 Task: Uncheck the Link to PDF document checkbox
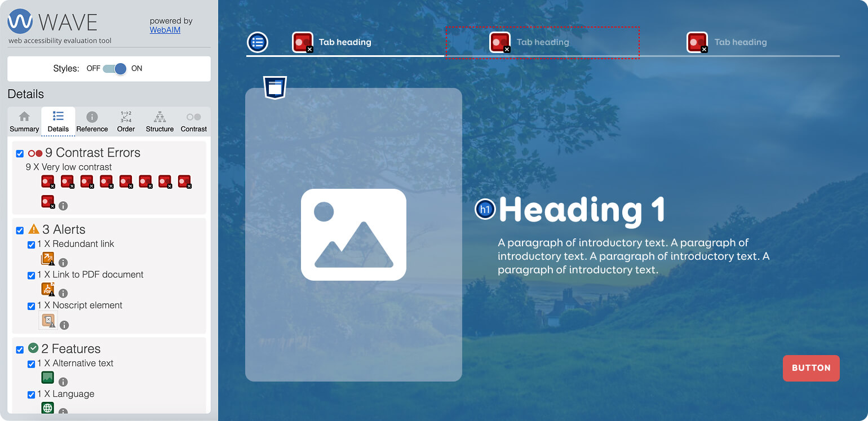point(32,276)
